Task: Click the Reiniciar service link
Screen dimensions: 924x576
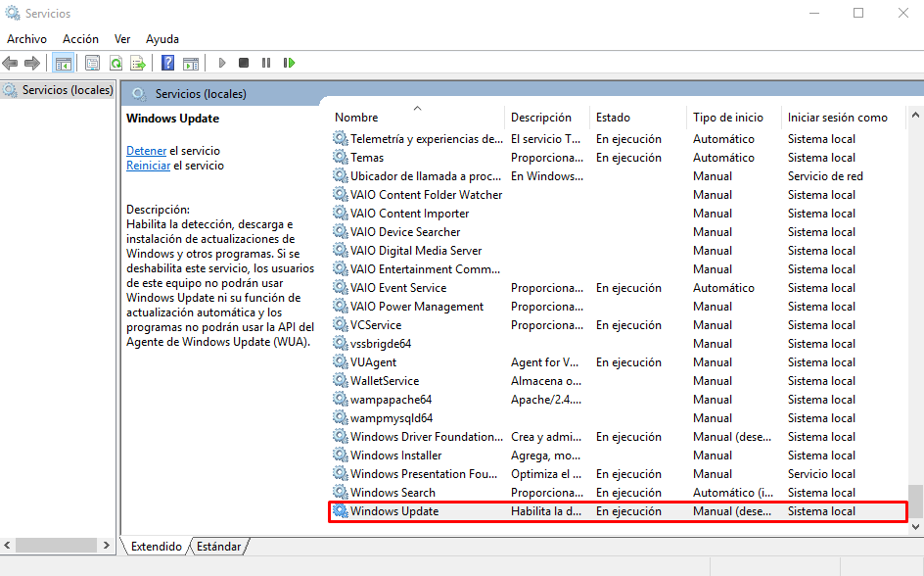Action: point(148,166)
